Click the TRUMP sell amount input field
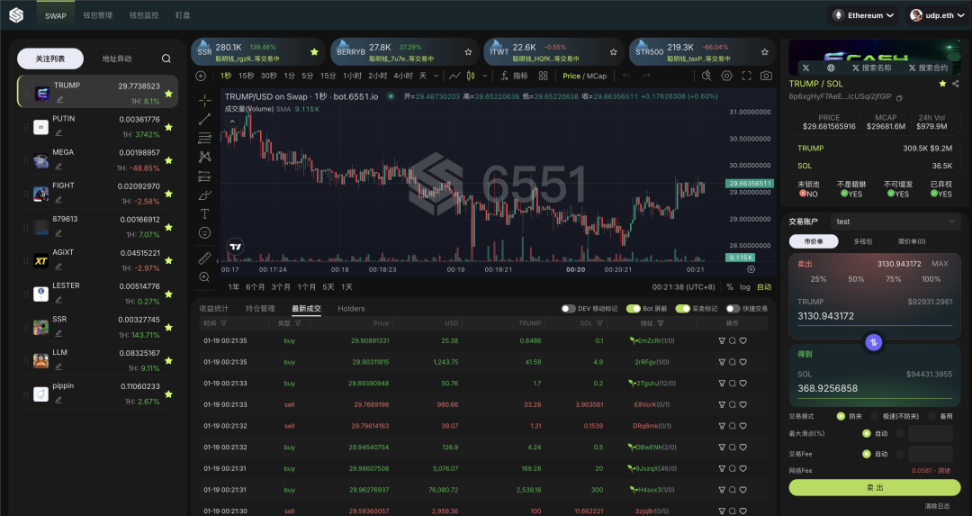 (x=874, y=316)
